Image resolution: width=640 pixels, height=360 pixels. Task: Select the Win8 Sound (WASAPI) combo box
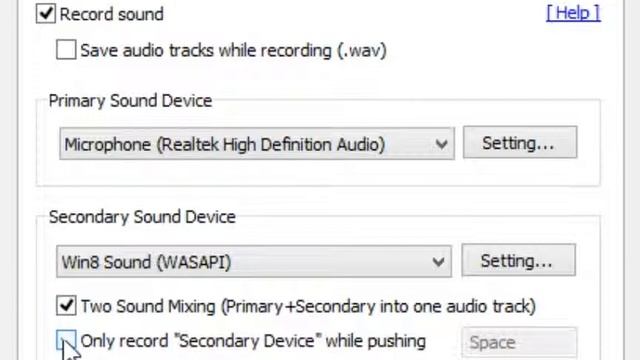tap(254, 261)
